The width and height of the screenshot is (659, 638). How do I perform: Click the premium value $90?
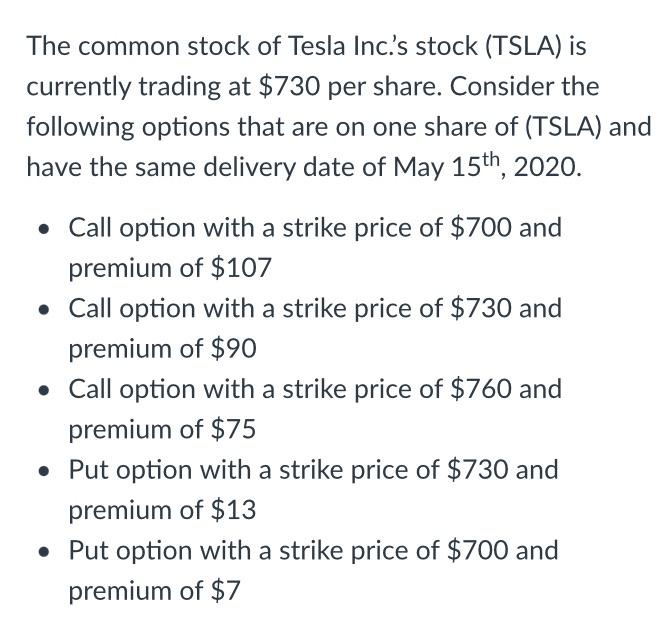coord(234,349)
